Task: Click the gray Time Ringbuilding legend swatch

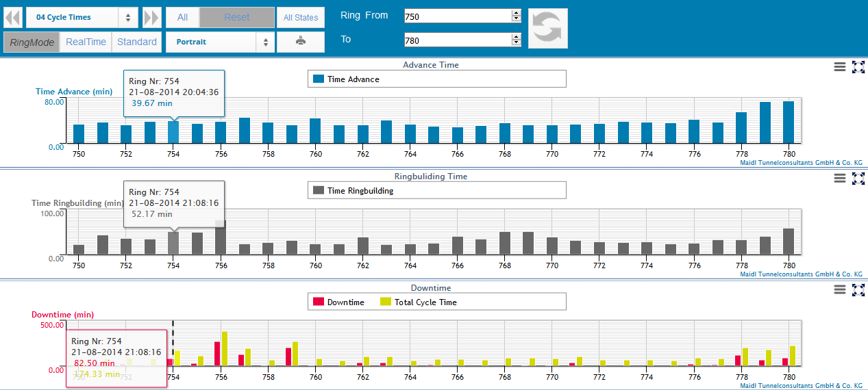Action: [x=319, y=191]
